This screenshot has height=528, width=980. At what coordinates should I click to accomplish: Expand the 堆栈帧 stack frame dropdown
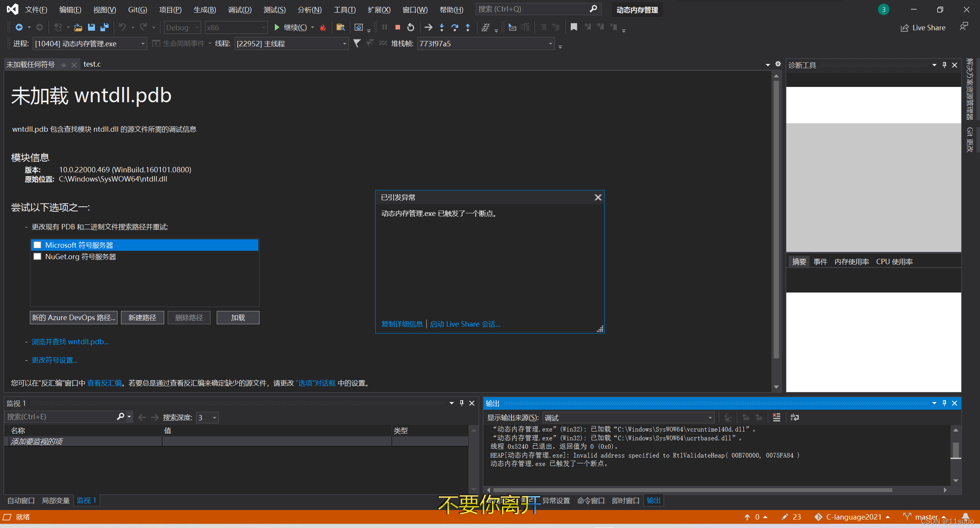pos(550,44)
